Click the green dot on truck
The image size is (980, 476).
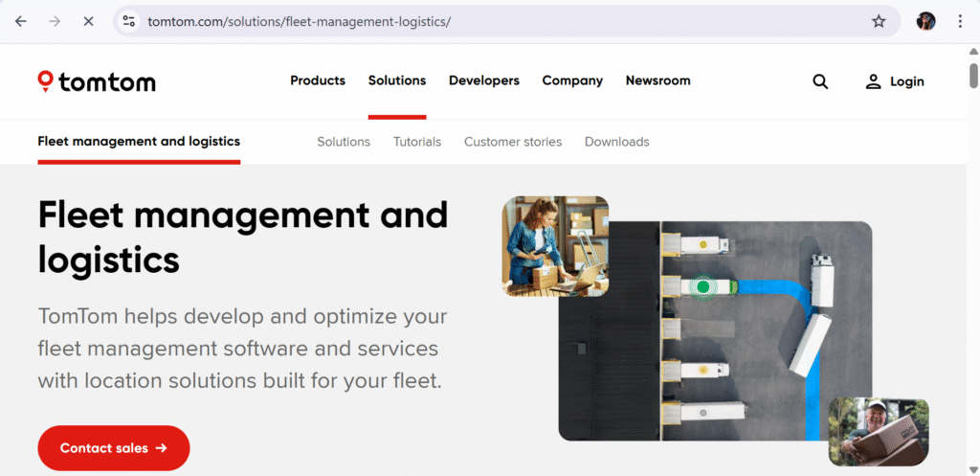tap(703, 287)
